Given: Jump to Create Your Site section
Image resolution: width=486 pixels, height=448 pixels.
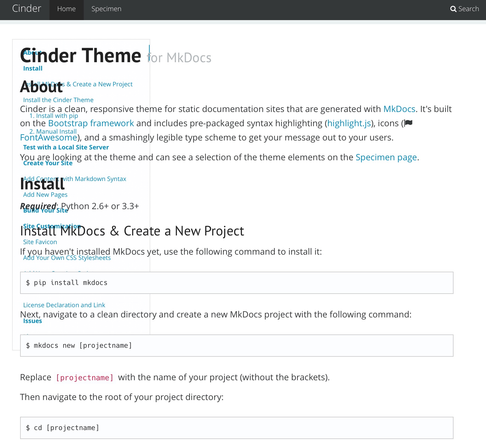Looking at the screenshot, I should 48,163.
